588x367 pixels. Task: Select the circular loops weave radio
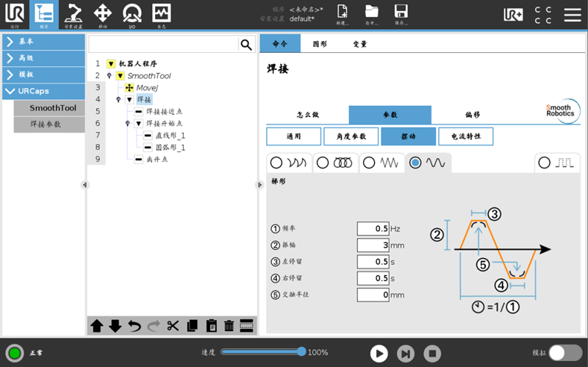[x=323, y=163]
